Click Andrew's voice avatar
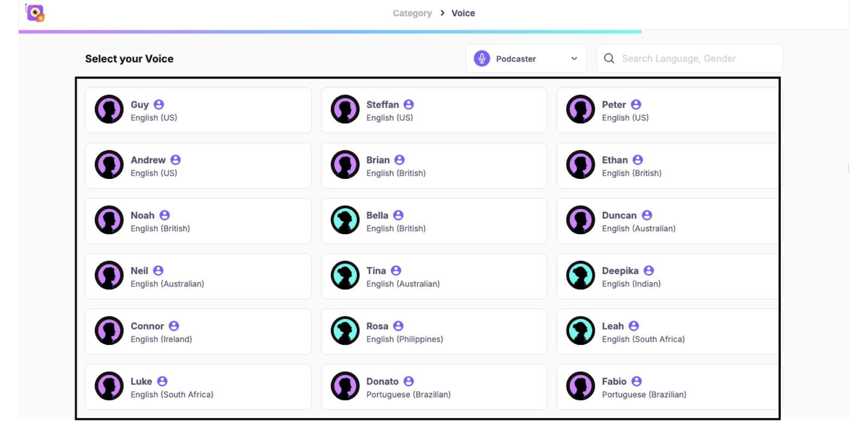 click(x=109, y=165)
